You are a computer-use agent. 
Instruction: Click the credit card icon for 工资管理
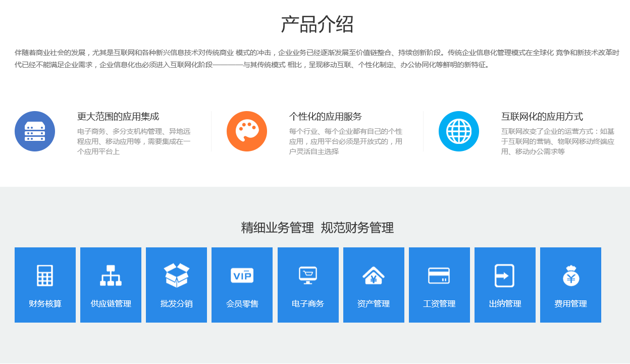[439, 276]
